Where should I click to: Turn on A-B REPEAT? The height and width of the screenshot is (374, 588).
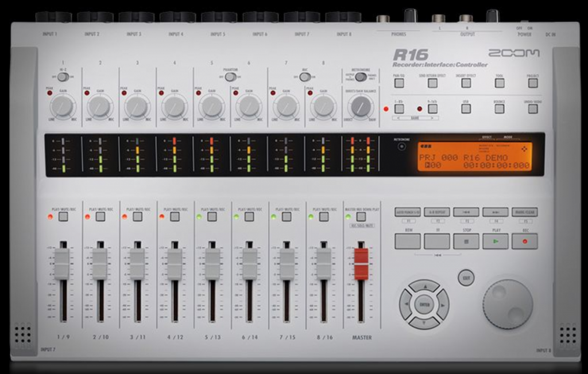pos(437,212)
